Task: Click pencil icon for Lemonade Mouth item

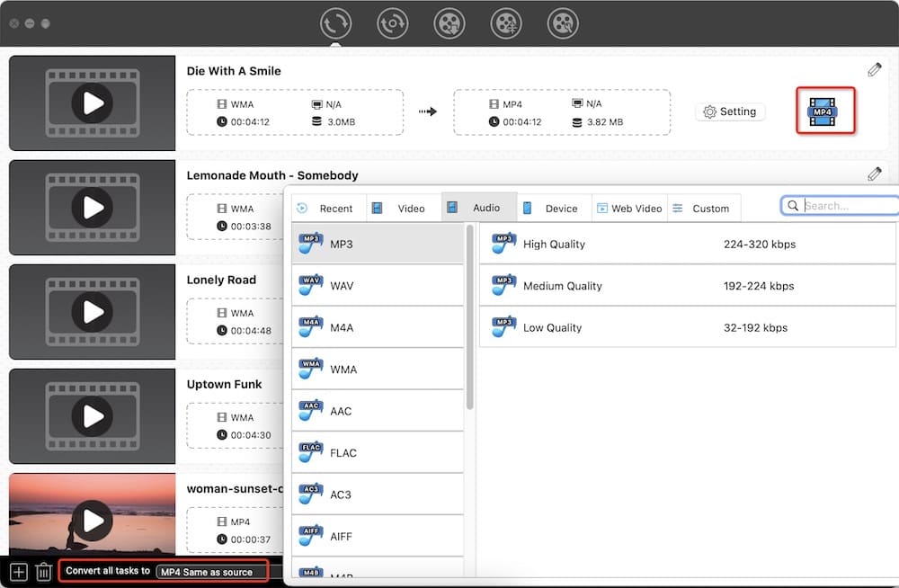Action: (874, 174)
